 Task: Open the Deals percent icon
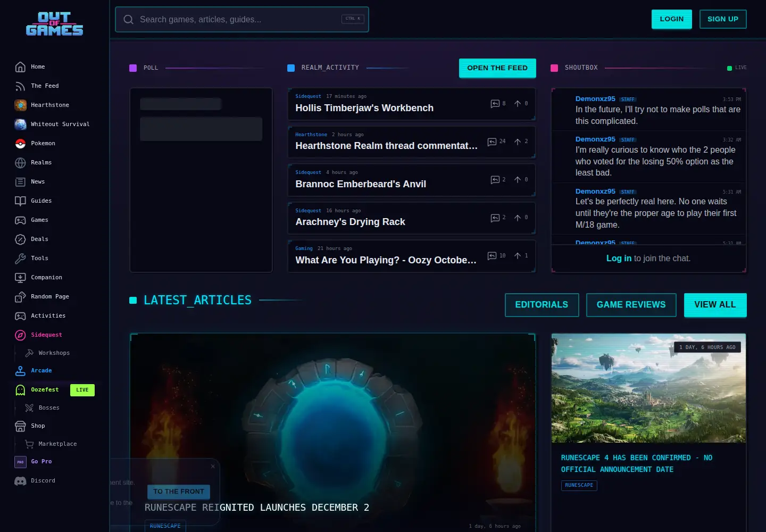[x=20, y=239]
